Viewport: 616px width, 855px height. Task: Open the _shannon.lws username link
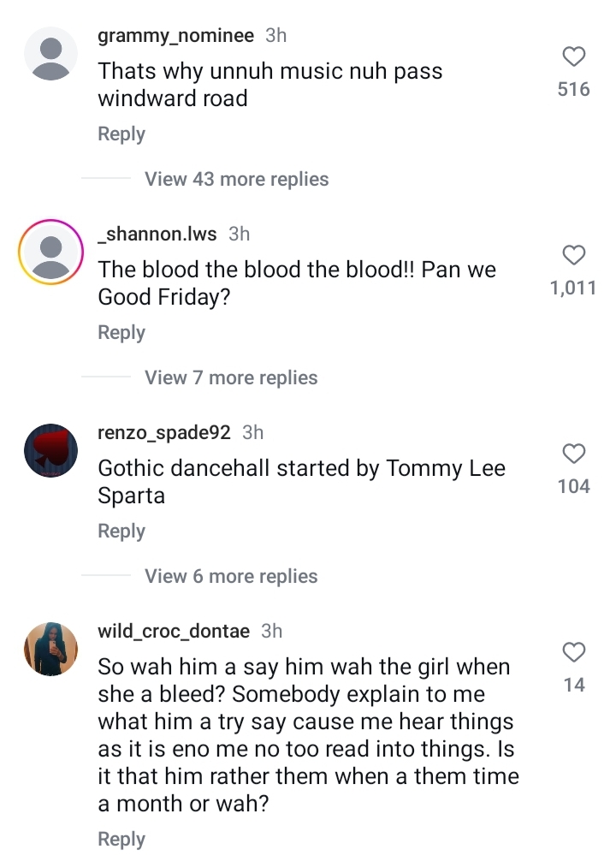157,234
